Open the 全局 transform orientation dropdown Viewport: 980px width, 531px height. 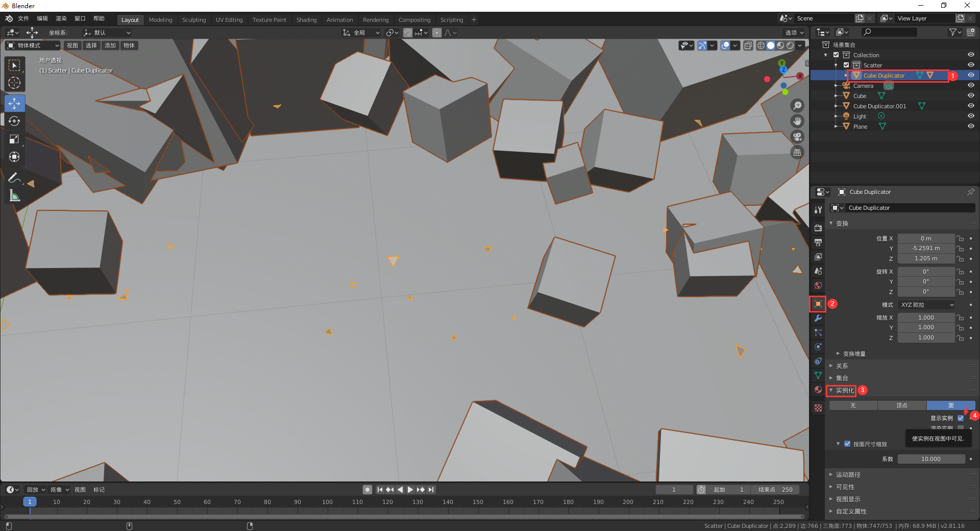pyautogui.click(x=361, y=33)
